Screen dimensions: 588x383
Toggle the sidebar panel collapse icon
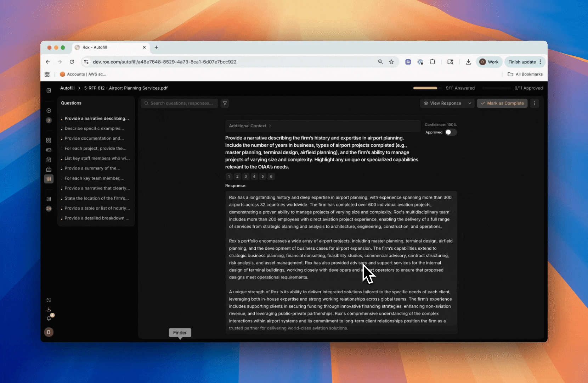49,90
